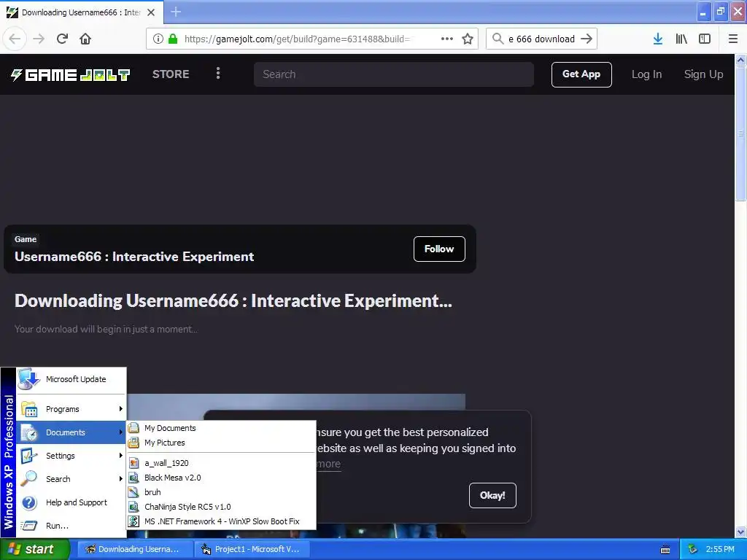The width and height of the screenshot is (747, 560).
Task: Click the browser forward arrow
Action: pos(39,39)
